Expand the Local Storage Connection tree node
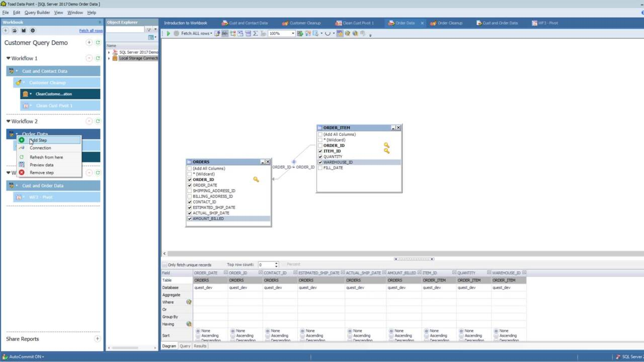644x362 pixels. 109,58
